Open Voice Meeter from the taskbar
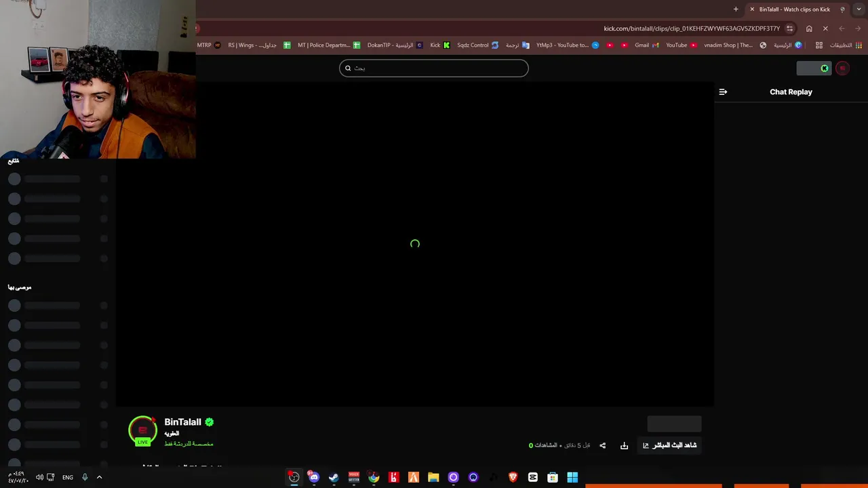The image size is (868, 488). (x=353, y=477)
